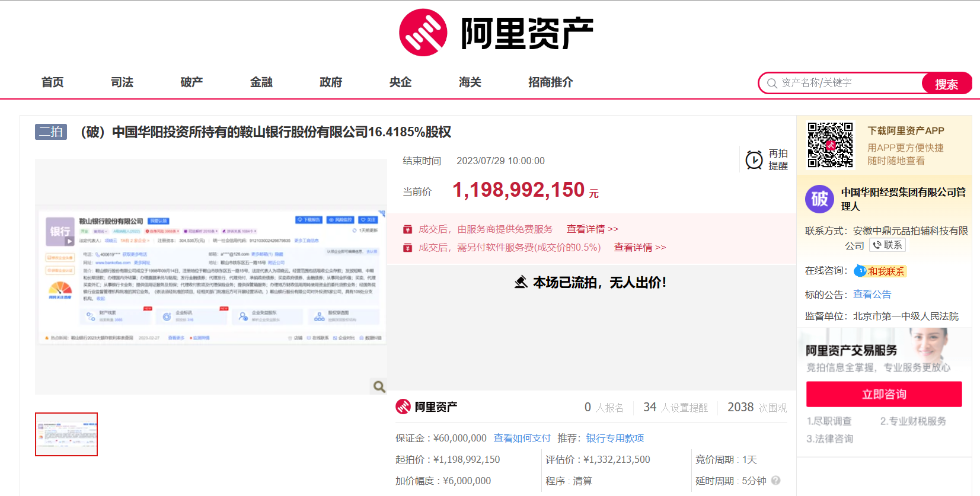
Task: Open the 查看如何支付 link
Action: click(x=522, y=439)
